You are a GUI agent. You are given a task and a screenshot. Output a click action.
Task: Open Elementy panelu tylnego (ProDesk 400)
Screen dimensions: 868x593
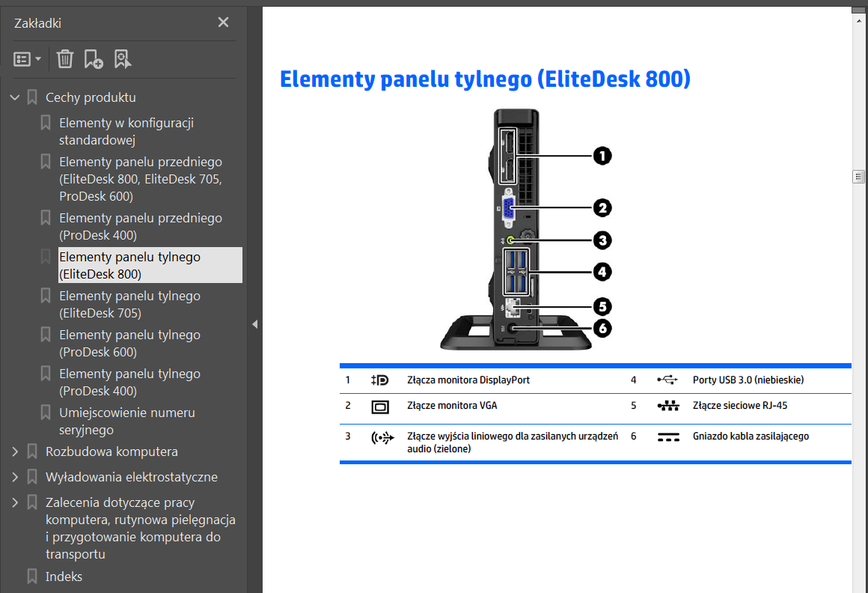(x=129, y=382)
